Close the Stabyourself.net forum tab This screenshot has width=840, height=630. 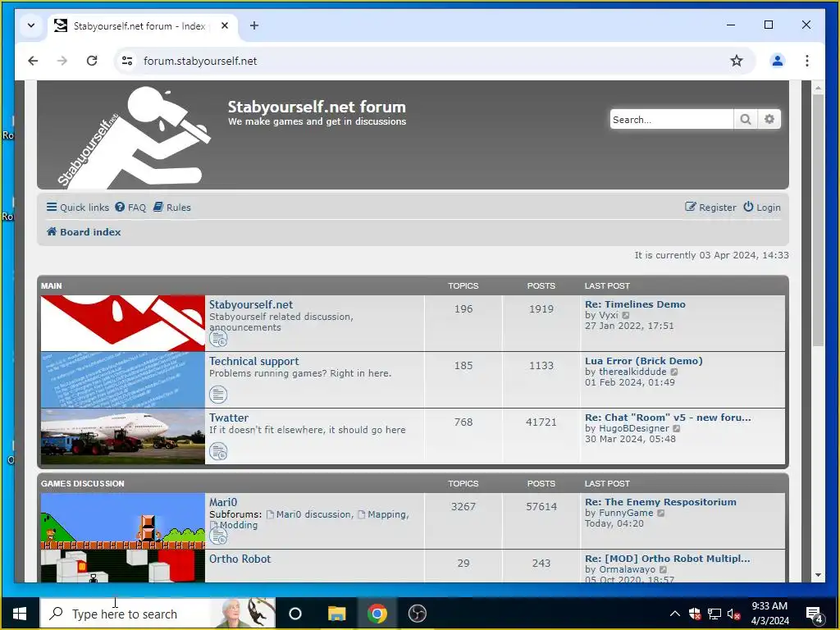[225, 25]
